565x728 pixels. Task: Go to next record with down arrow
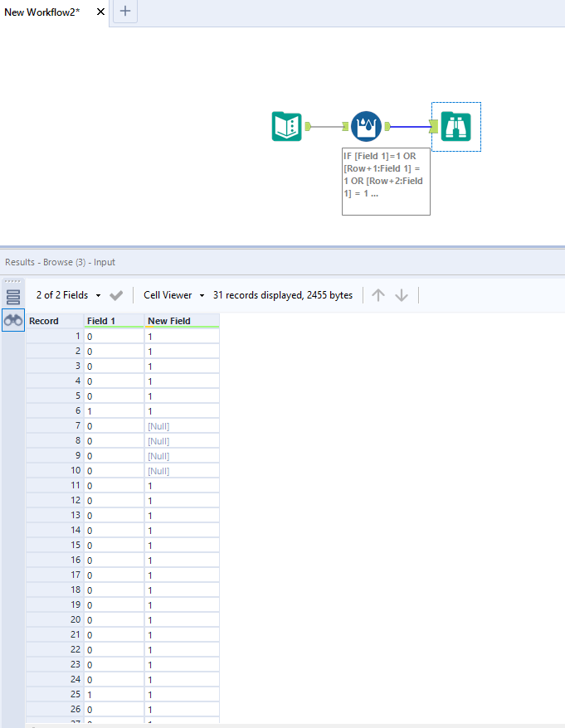tap(402, 295)
